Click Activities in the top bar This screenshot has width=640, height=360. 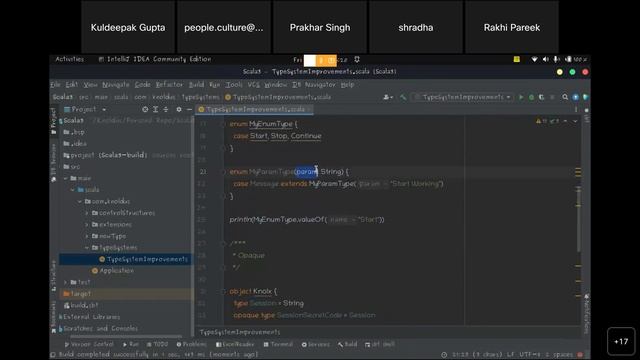pyautogui.click(x=69, y=59)
